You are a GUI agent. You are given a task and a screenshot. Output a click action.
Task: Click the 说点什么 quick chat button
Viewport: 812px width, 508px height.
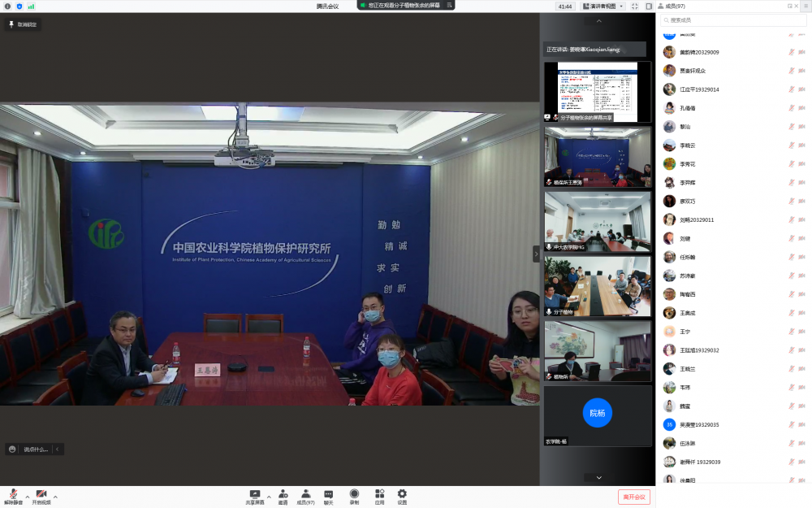(x=34, y=449)
